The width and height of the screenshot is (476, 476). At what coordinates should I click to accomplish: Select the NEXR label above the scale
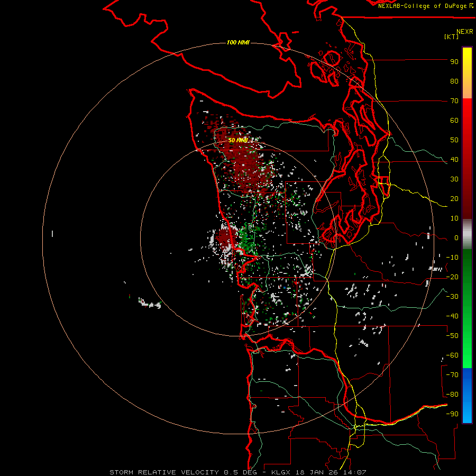tap(464, 32)
